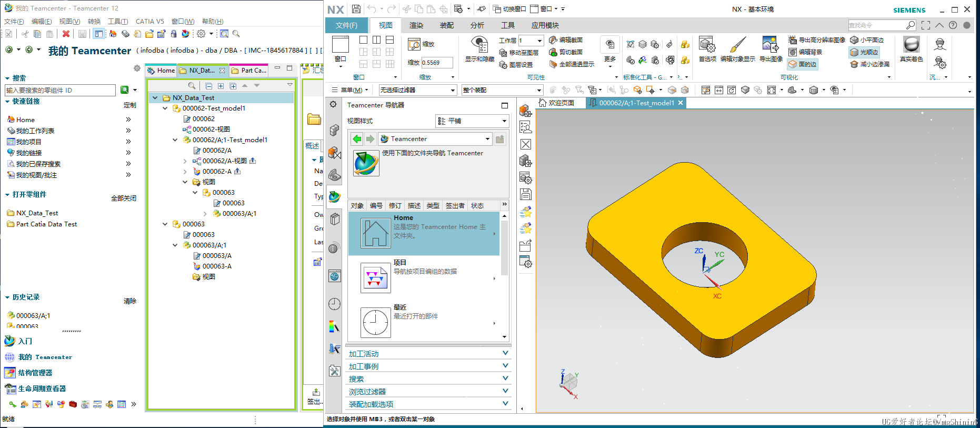980x428 pixels.
Task: Open 图层设置 layer settings
Action: 515,65
